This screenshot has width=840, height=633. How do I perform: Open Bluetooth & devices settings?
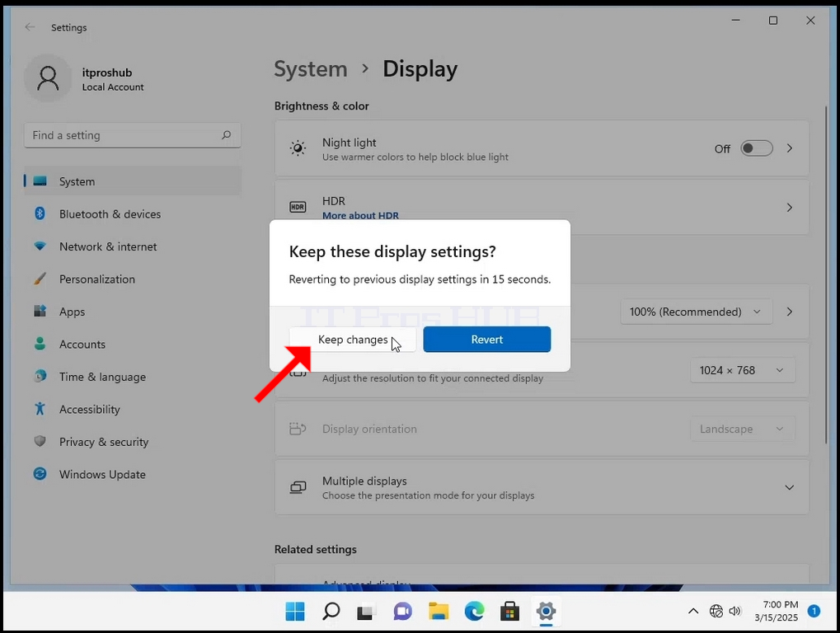[133, 214]
